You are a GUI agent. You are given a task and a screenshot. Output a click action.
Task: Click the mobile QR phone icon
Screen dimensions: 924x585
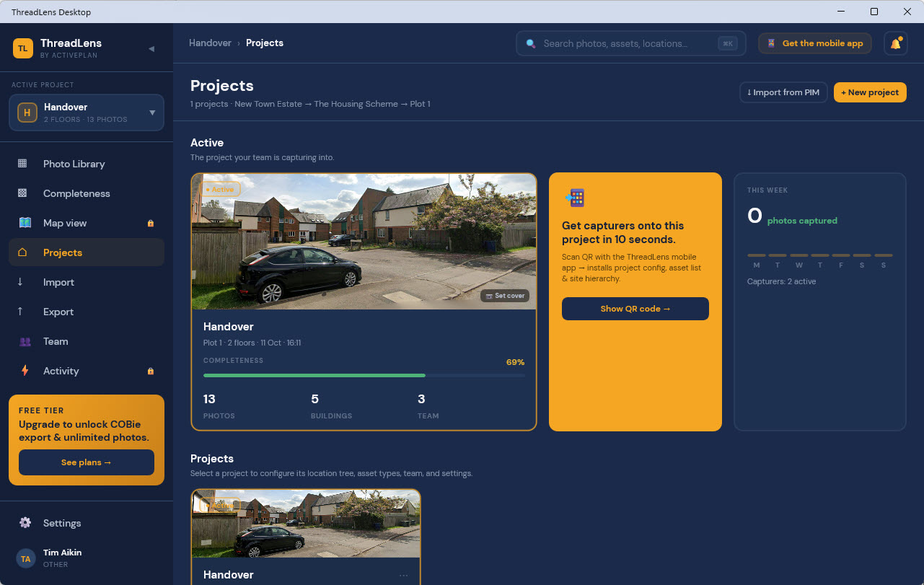[575, 198]
